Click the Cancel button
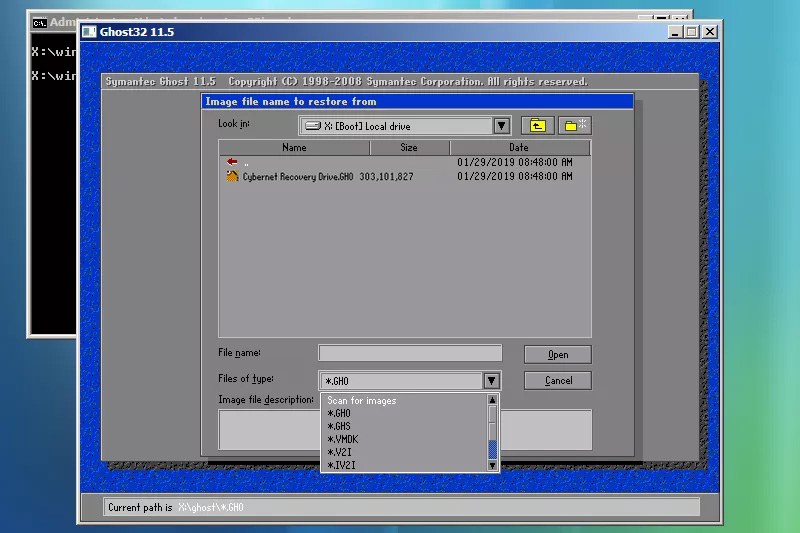This screenshot has width=800, height=533. coord(558,380)
